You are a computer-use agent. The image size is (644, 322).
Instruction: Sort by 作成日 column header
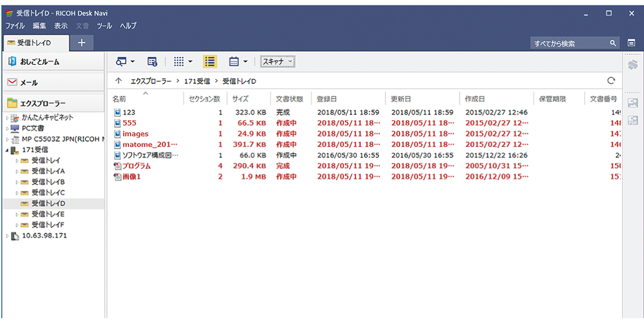pos(496,99)
